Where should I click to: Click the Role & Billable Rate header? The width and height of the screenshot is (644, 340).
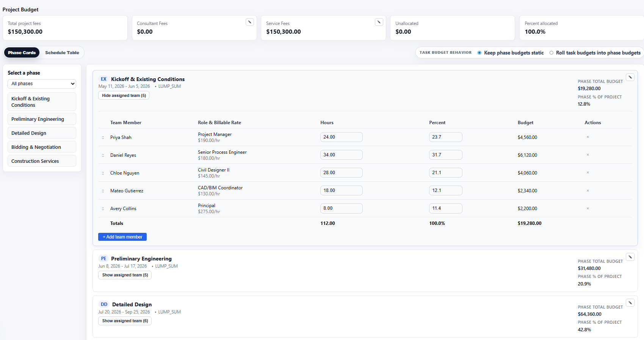click(219, 123)
